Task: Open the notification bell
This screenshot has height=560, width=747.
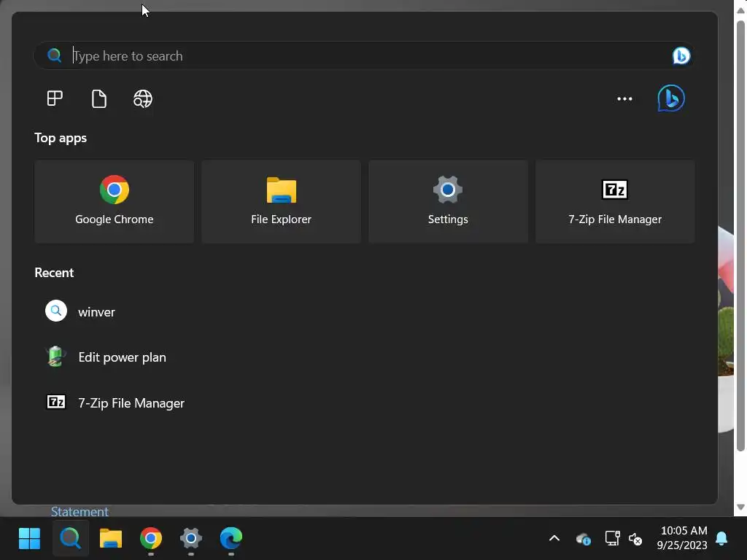Action: [x=721, y=538]
